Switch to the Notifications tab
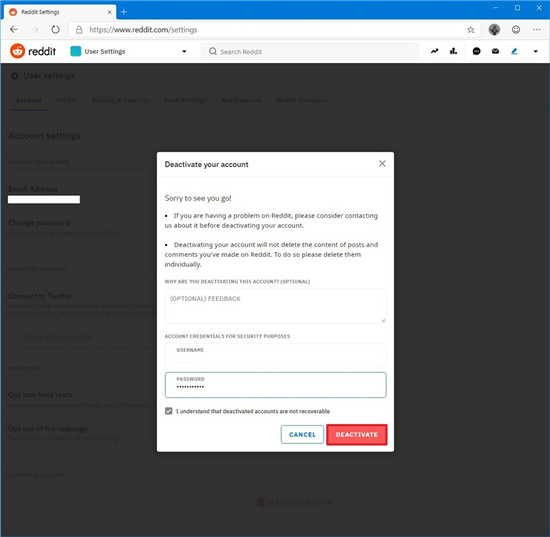 click(x=241, y=100)
